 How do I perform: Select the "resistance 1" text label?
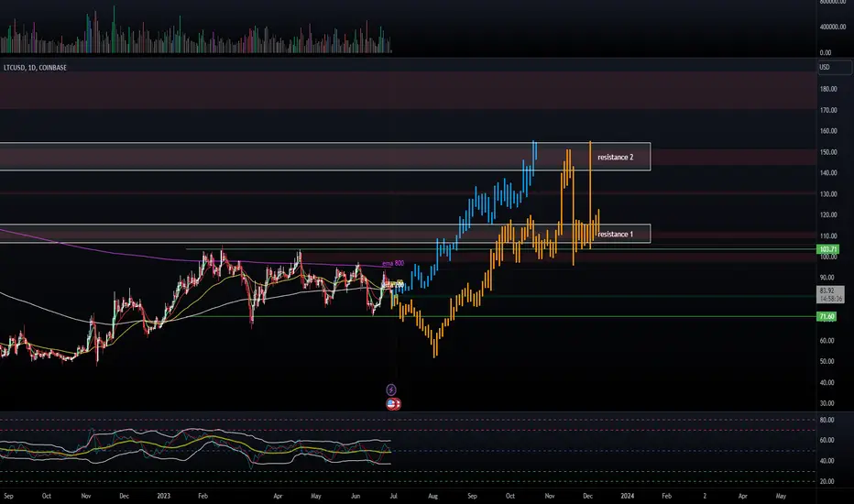click(616, 235)
